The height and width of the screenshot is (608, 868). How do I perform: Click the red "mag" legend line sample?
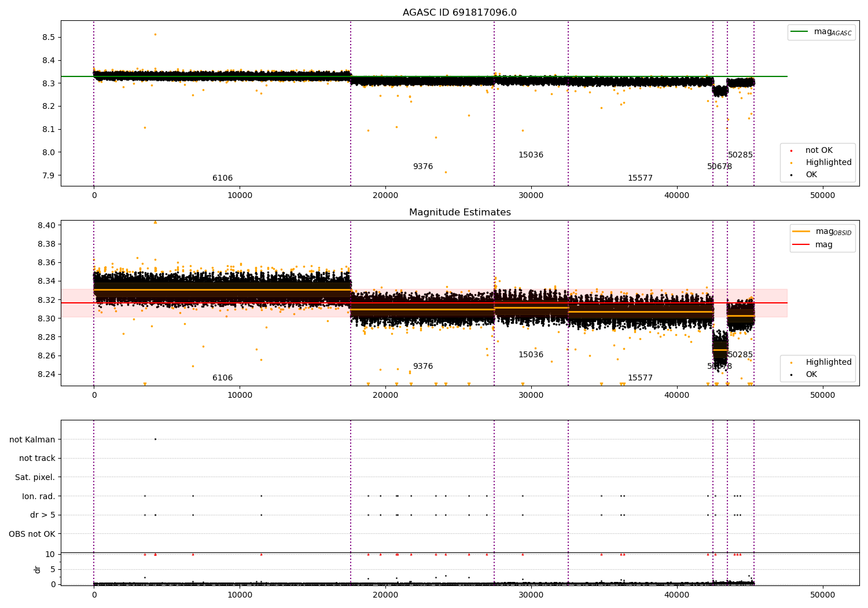click(801, 244)
